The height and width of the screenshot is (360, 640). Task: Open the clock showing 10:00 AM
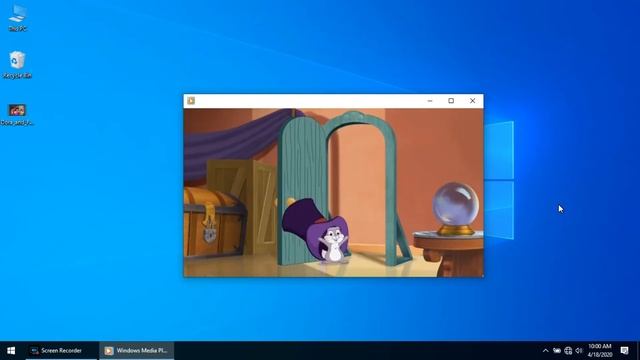(600, 351)
